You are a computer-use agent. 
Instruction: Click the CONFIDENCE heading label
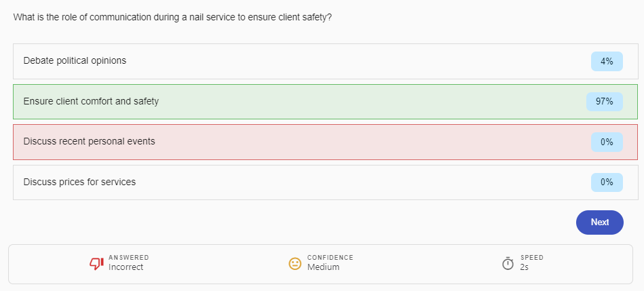coord(330,258)
